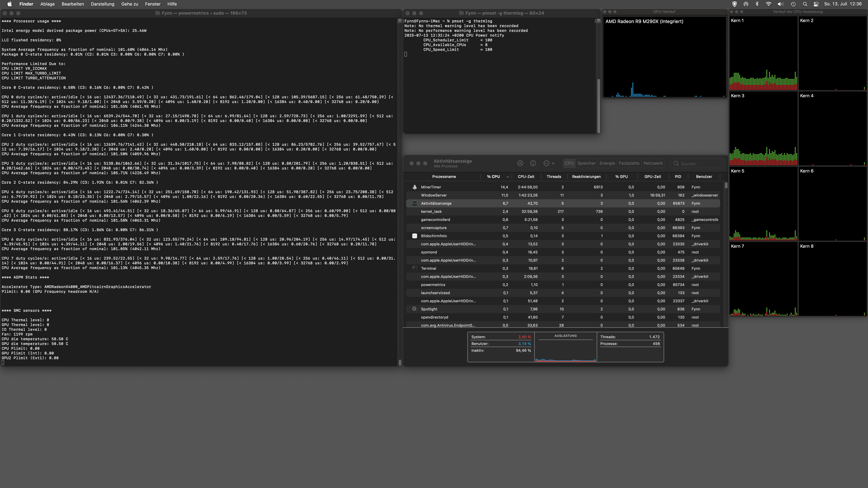Sort by the Threads column header
The image size is (868, 488).
coord(554,177)
